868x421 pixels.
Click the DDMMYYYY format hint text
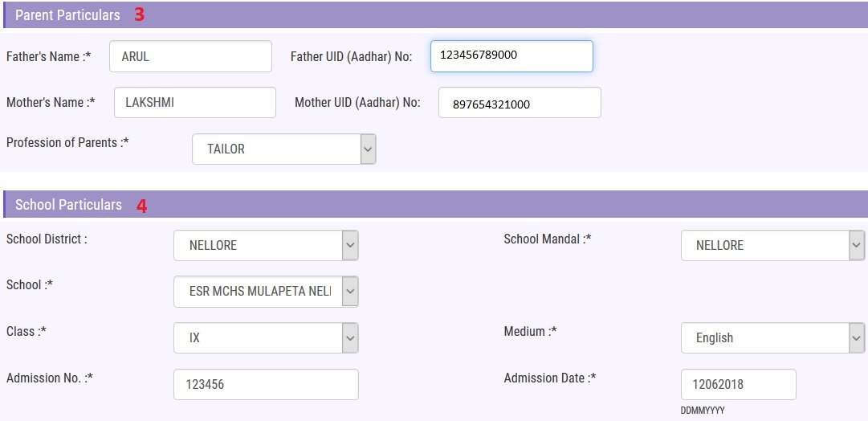[703, 410]
